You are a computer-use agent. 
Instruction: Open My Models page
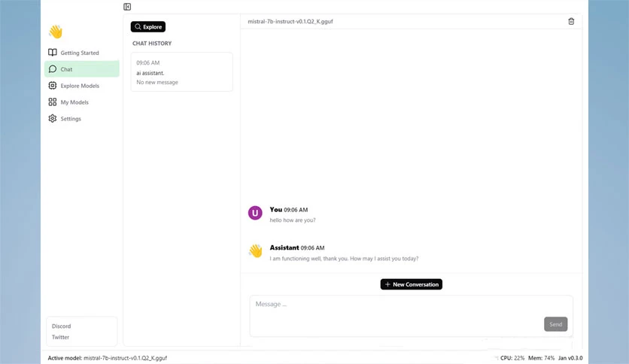[x=82, y=102]
